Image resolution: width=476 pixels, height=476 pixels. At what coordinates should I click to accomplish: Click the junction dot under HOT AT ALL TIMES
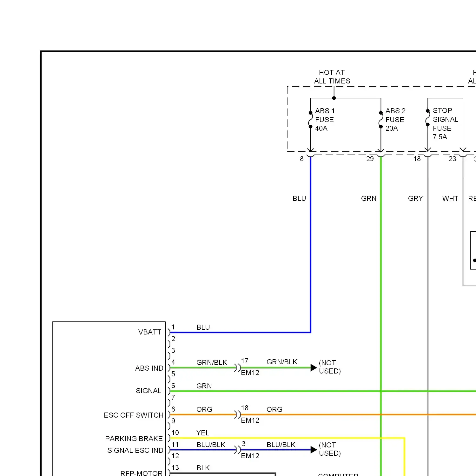(x=334, y=98)
